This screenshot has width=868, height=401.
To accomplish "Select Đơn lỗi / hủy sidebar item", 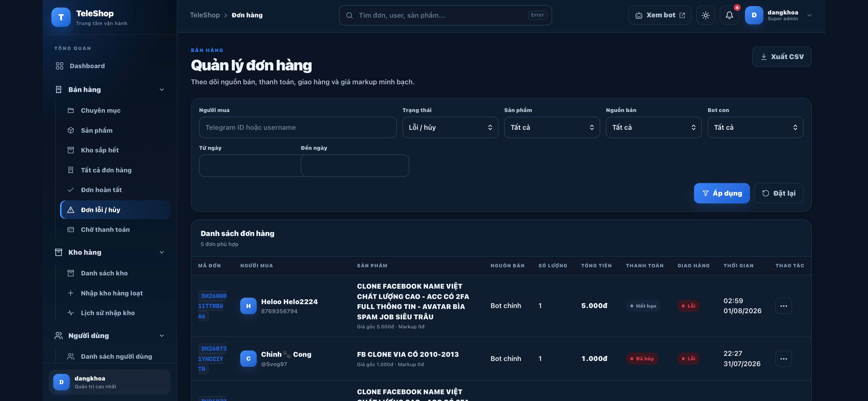I will pos(115,210).
